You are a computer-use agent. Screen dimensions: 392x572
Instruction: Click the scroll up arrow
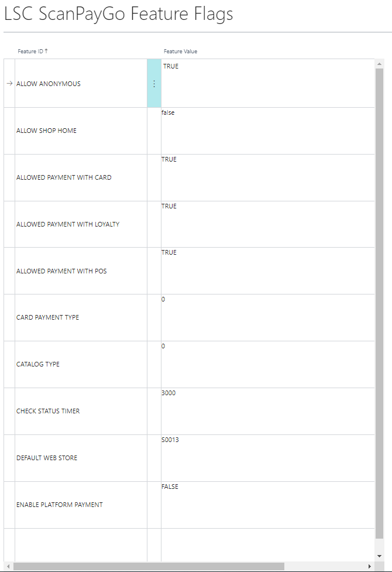coord(379,64)
